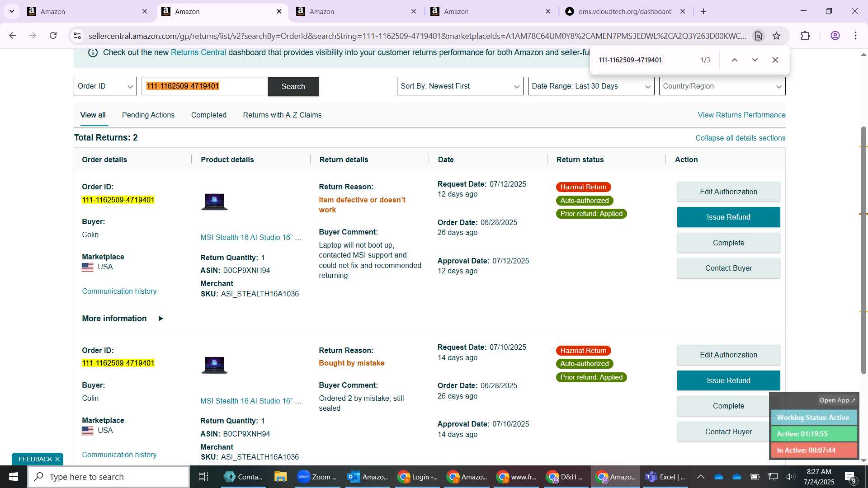
Task: Click Collapse all details sections
Action: pyautogui.click(x=740, y=138)
